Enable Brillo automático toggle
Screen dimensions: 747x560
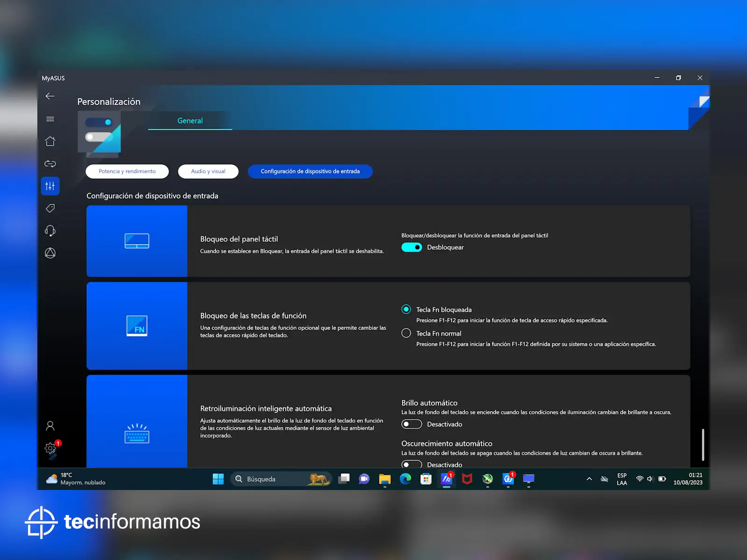point(411,424)
